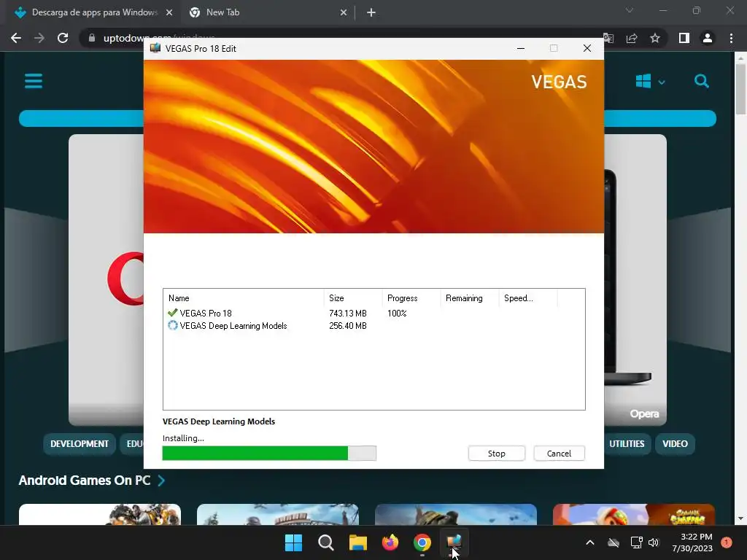Viewport: 747px width, 560px height.
Task: Reload the page in Chrome
Action: pyautogui.click(x=63, y=38)
